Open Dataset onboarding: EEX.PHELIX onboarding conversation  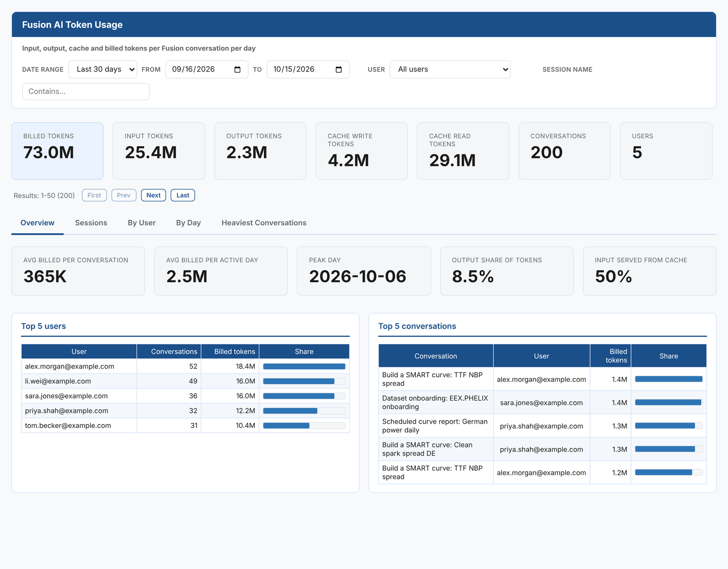click(435, 402)
